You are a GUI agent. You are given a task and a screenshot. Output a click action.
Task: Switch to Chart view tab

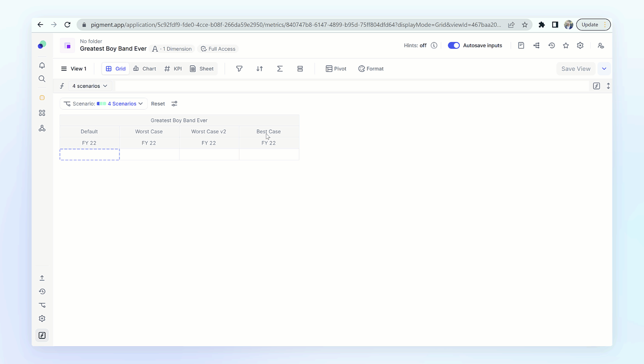point(145,69)
